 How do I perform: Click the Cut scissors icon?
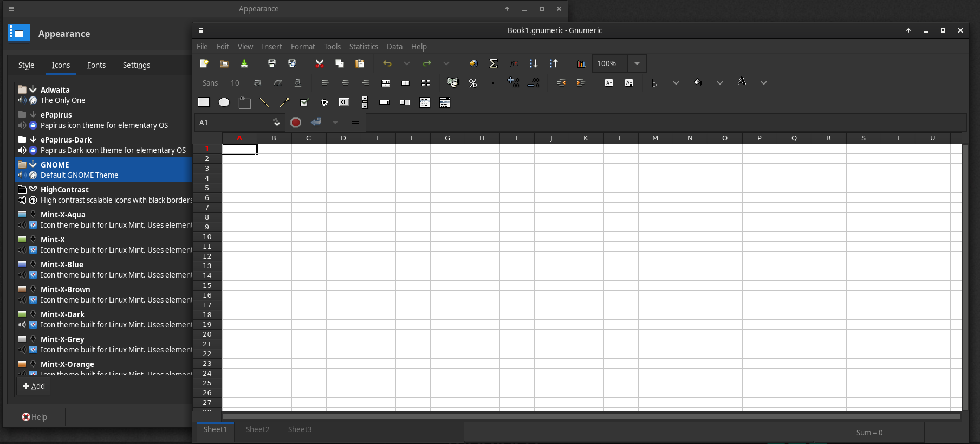click(x=320, y=63)
